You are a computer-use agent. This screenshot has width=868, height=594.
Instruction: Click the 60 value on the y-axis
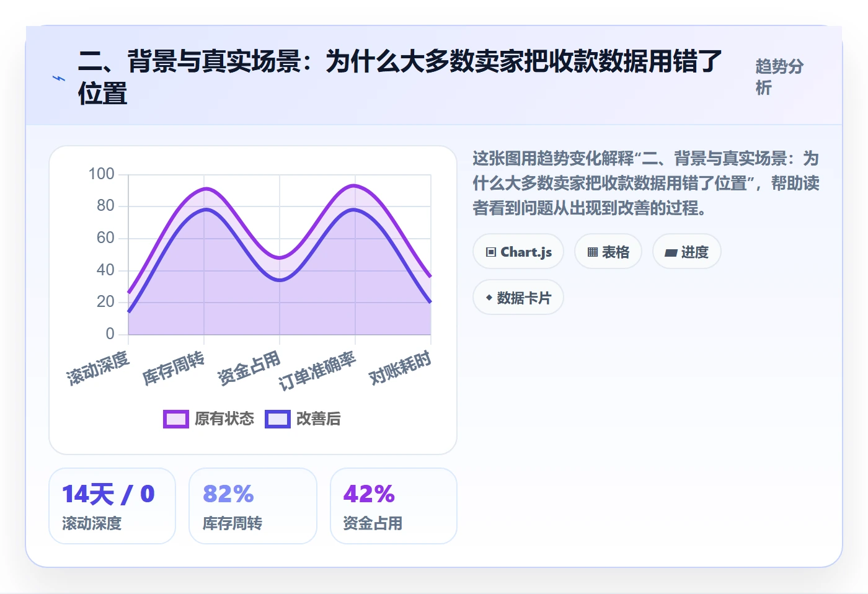pos(105,237)
